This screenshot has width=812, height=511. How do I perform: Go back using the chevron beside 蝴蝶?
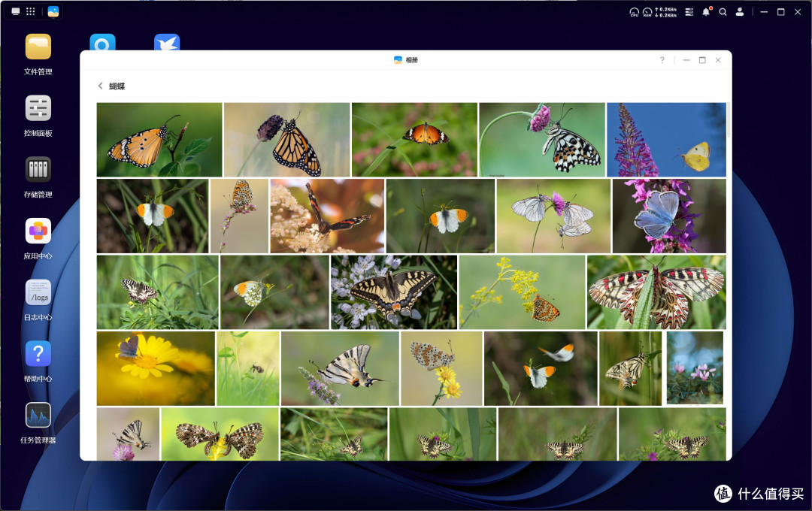(101, 86)
